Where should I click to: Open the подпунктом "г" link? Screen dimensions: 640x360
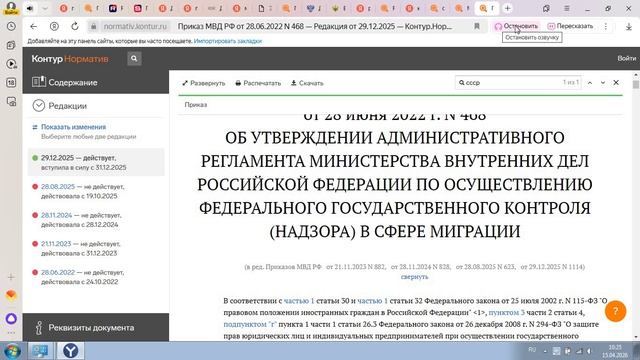point(250,324)
